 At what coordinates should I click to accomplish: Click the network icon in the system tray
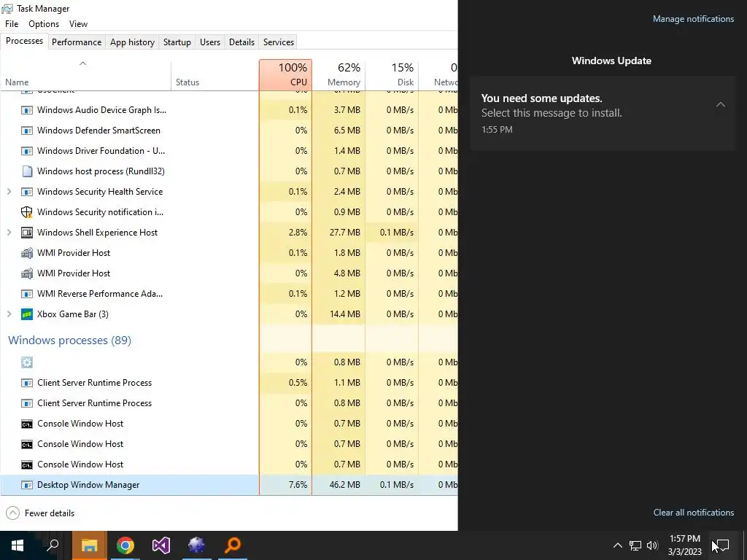(635, 545)
